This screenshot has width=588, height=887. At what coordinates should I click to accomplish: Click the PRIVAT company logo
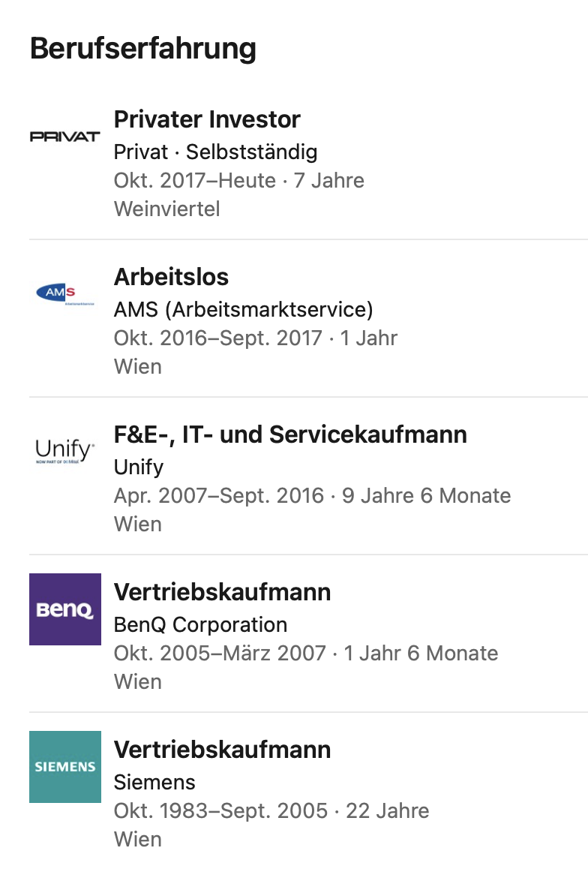64,137
